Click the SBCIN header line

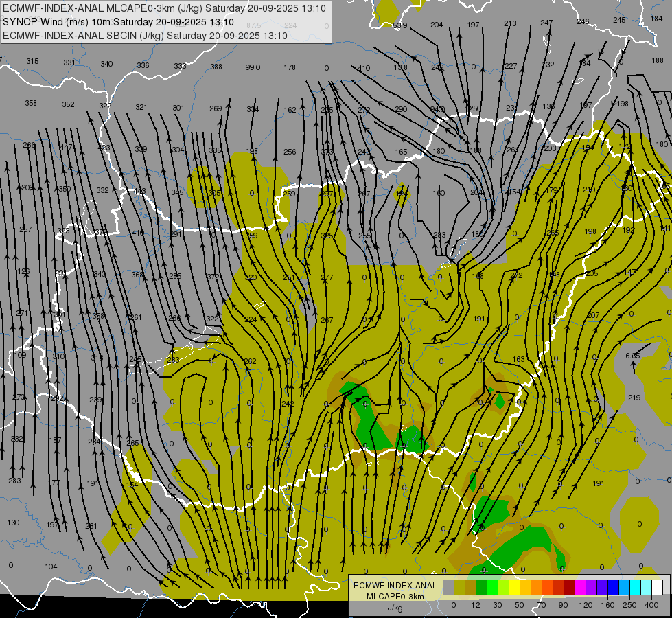(145, 36)
